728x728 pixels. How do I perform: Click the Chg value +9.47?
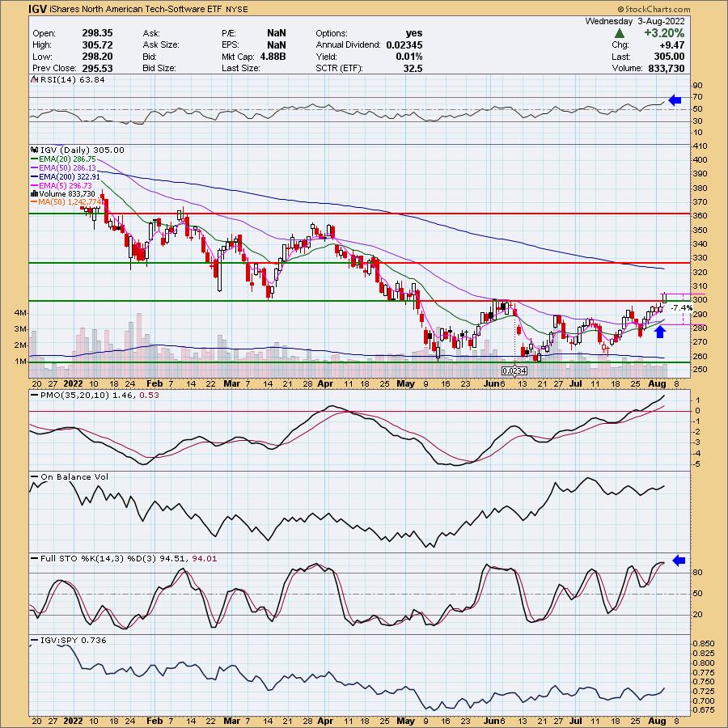[671, 45]
